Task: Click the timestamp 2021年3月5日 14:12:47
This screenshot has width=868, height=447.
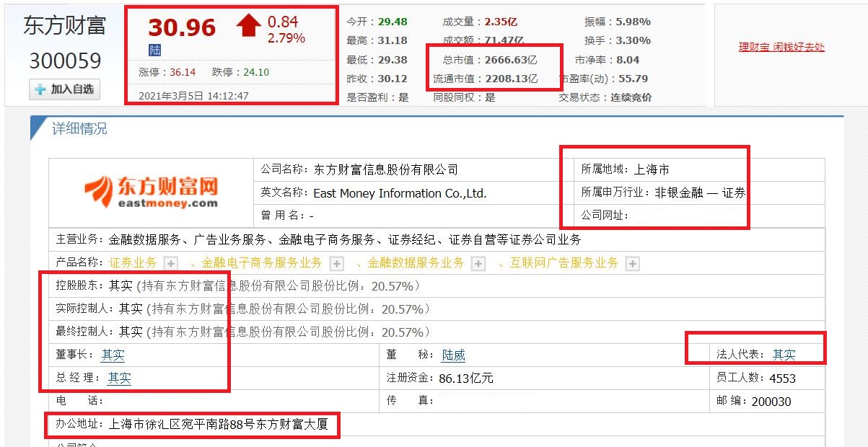Action: click(193, 95)
